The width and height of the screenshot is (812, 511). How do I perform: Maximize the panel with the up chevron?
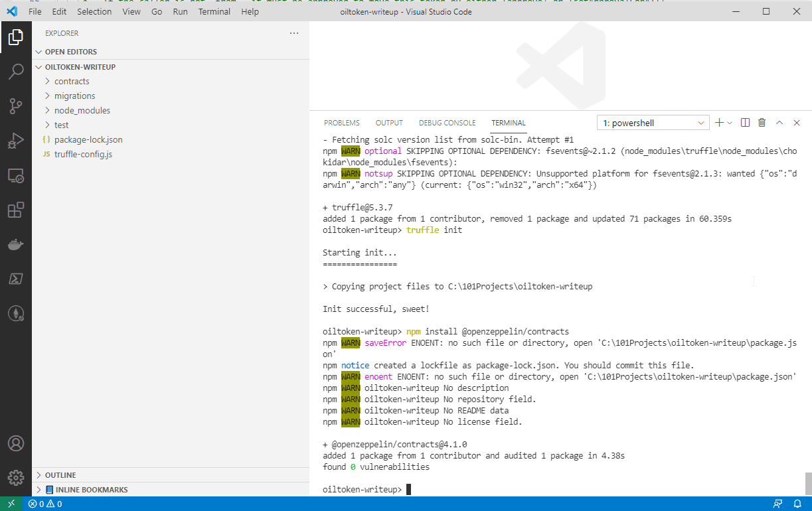(x=779, y=123)
